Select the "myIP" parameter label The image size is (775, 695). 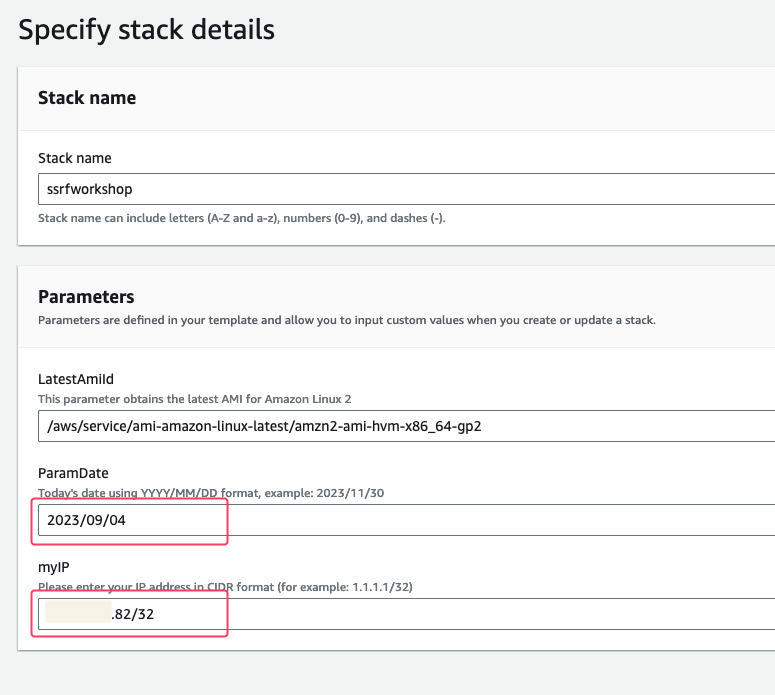(x=54, y=567)
